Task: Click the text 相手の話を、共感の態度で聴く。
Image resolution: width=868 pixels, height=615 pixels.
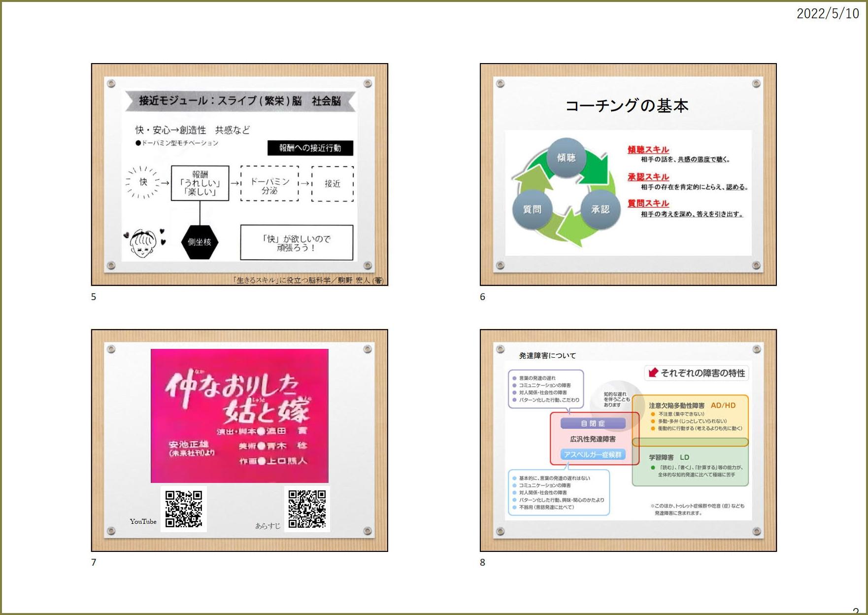Action: [685, 160]
